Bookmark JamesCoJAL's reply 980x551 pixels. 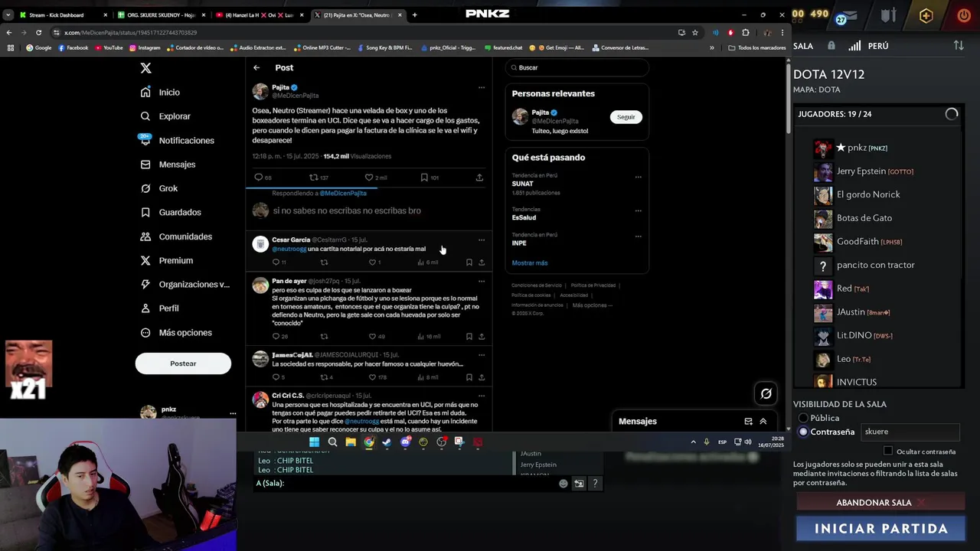pyautogui.click(x=469, y=377)
